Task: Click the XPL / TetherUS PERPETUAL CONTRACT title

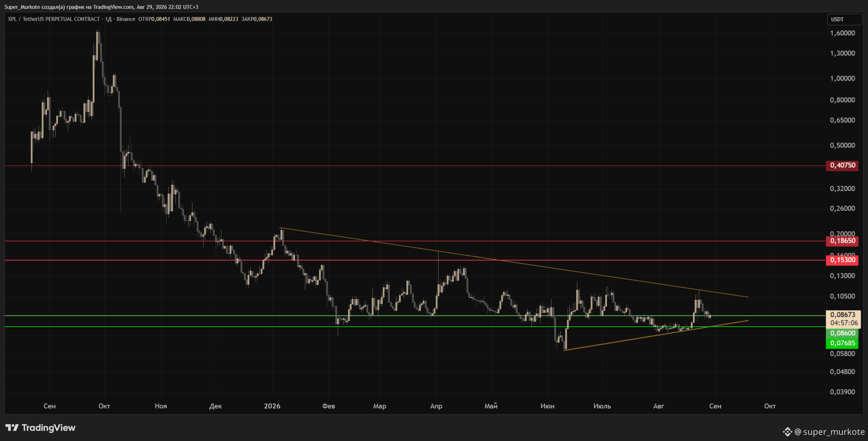Action: (54, 19)
